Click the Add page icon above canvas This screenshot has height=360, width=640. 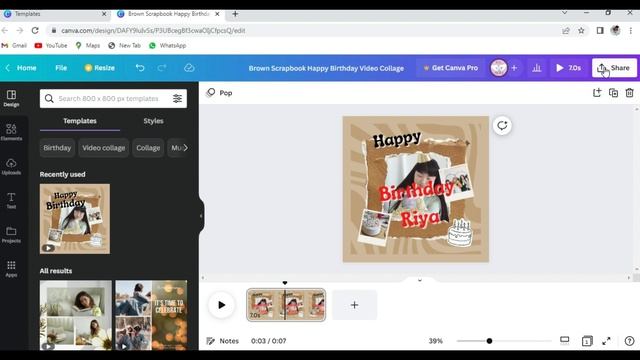pyautogui.click(x=597, y=93)
